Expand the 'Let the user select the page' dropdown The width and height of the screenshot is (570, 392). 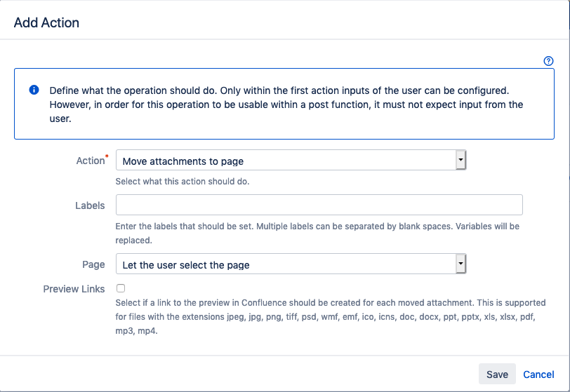(286, 265)
